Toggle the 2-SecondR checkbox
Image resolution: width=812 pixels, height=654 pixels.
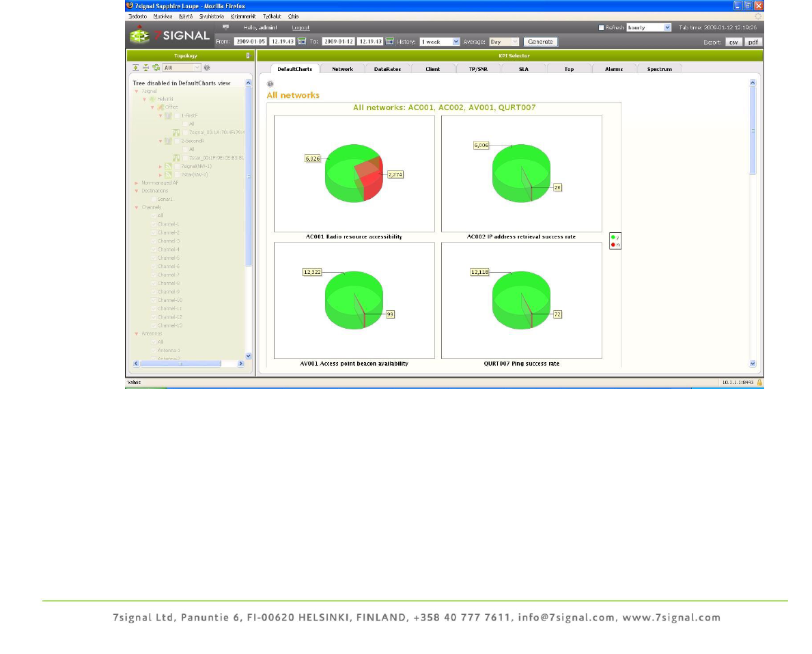point(177,141)
